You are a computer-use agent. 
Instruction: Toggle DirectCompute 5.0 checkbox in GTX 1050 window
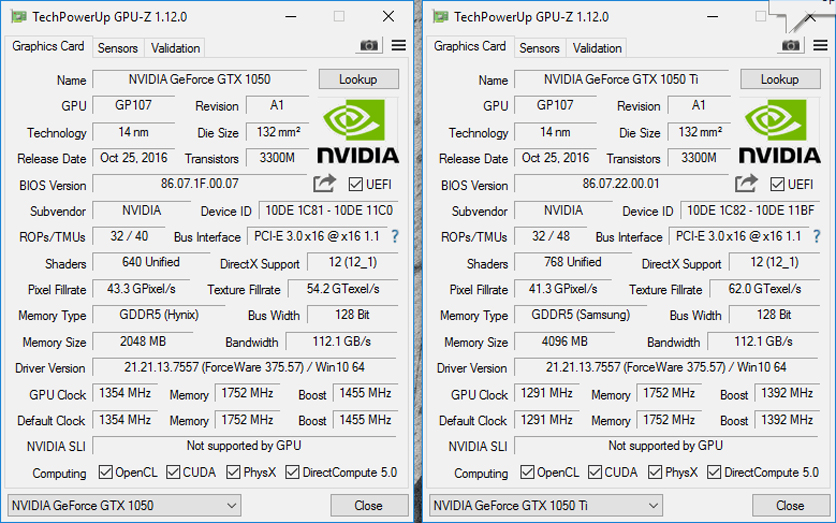292,472
